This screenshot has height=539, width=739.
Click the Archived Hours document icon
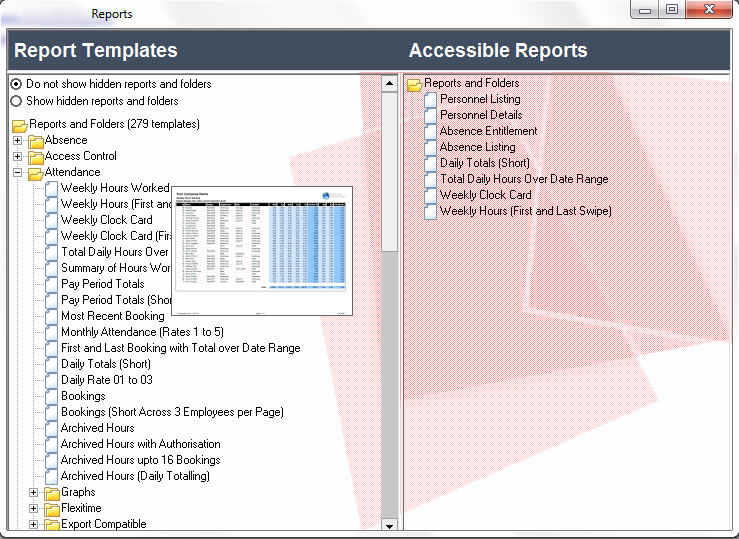click(x=52, y=429)
